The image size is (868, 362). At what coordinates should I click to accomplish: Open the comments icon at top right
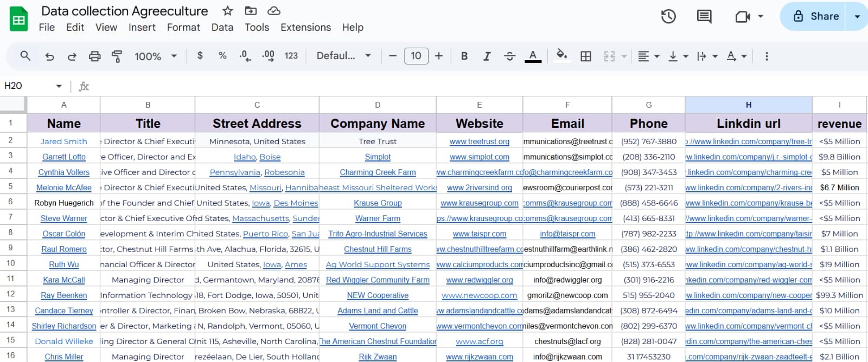point(704,16)
